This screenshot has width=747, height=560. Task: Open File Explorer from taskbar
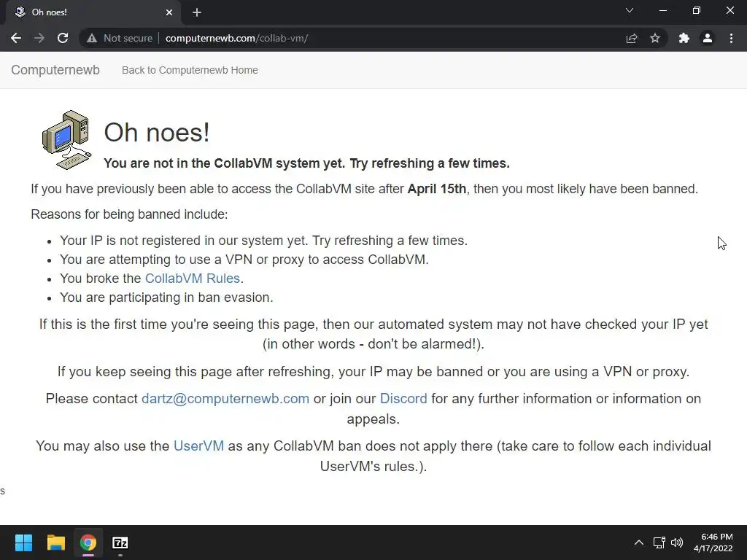[x=55, y=542]
